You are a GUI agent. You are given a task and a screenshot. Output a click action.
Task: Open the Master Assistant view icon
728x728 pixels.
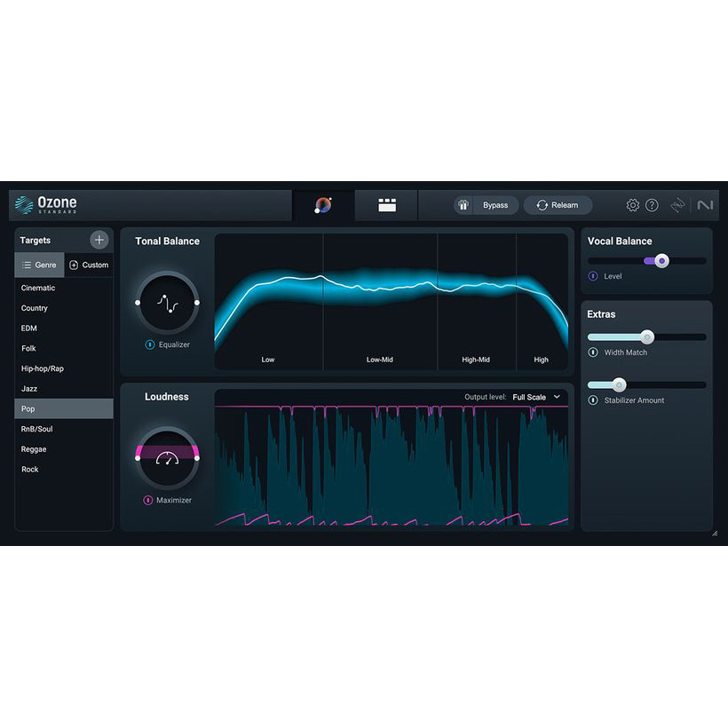[323, 205]
